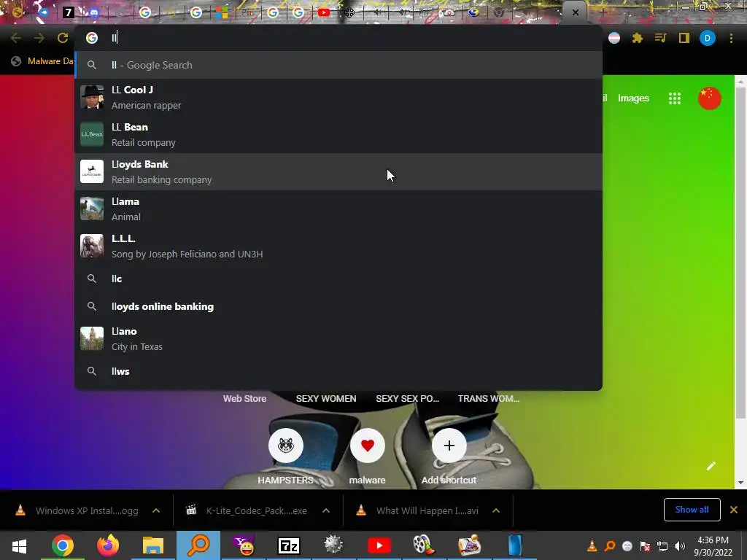
Task: Add a new shortcut with plus icon
Action: tap(449, 446)
